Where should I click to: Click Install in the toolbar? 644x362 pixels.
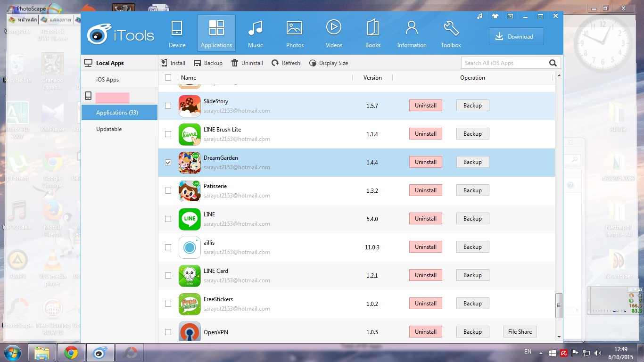click(x=173, y=63)
